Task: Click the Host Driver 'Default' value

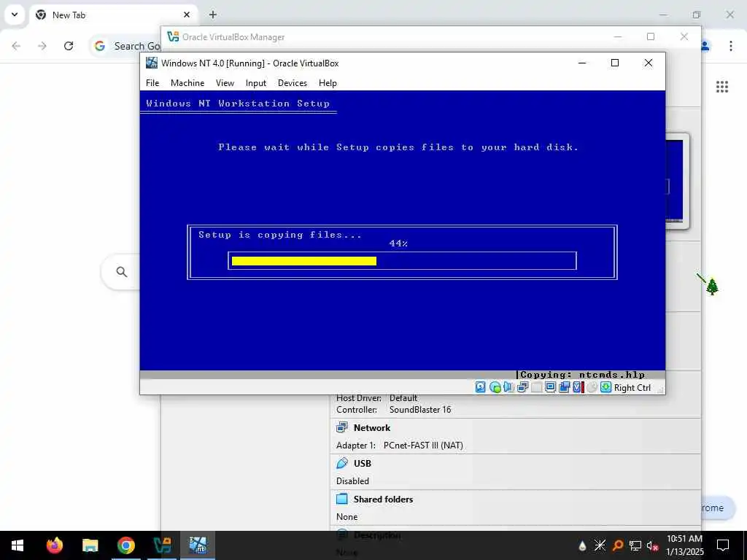Action: pos(403,398)
